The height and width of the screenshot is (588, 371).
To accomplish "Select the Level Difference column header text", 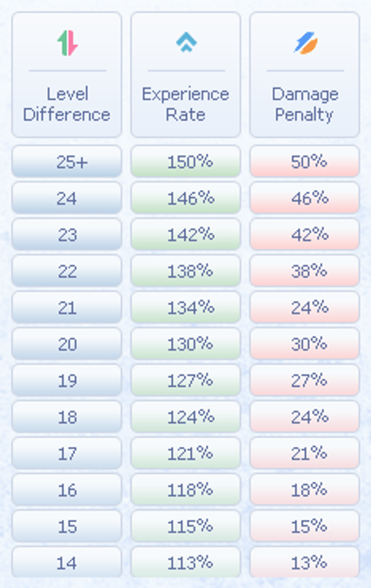I will tap(67, 104).
